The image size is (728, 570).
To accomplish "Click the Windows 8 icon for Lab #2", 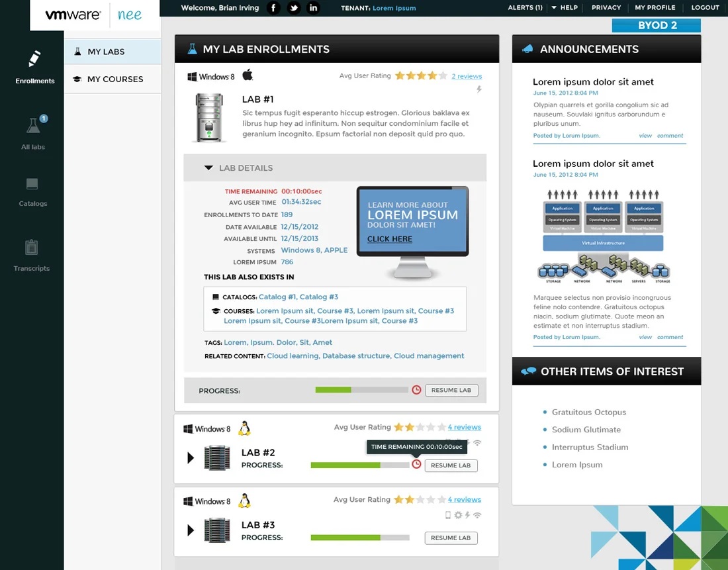I will (x=207, y=429).
